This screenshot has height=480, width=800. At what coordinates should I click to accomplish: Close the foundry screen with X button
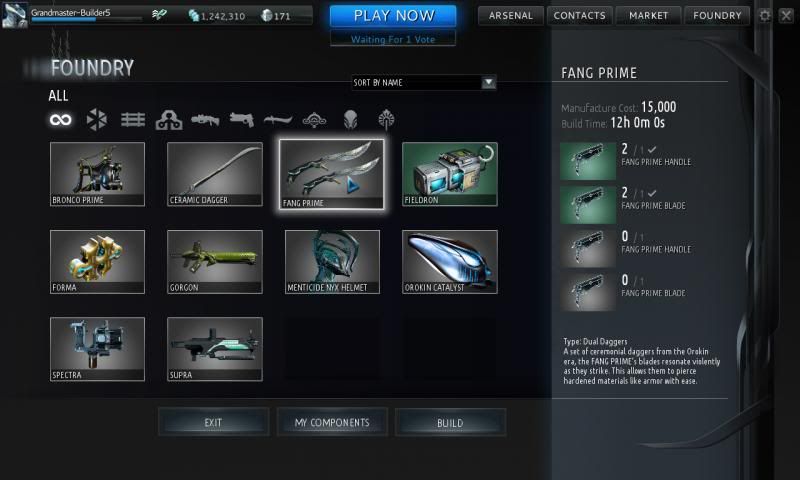coord(786,15)
